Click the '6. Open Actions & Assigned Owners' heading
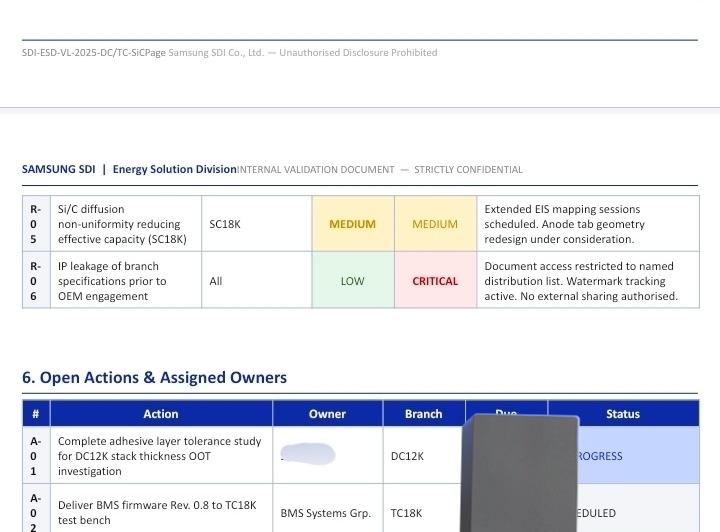Viewport: 720px width, 532px height. pyautogui.click(x=154, y=377)
